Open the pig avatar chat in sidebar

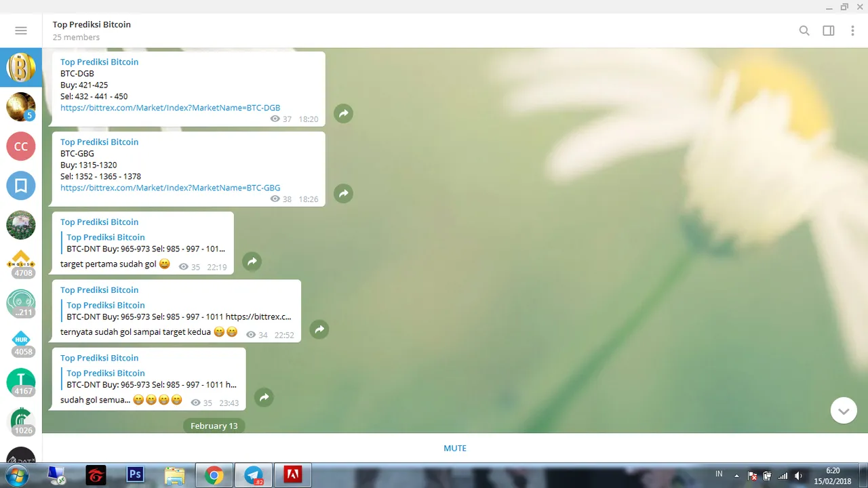(21, 225)
